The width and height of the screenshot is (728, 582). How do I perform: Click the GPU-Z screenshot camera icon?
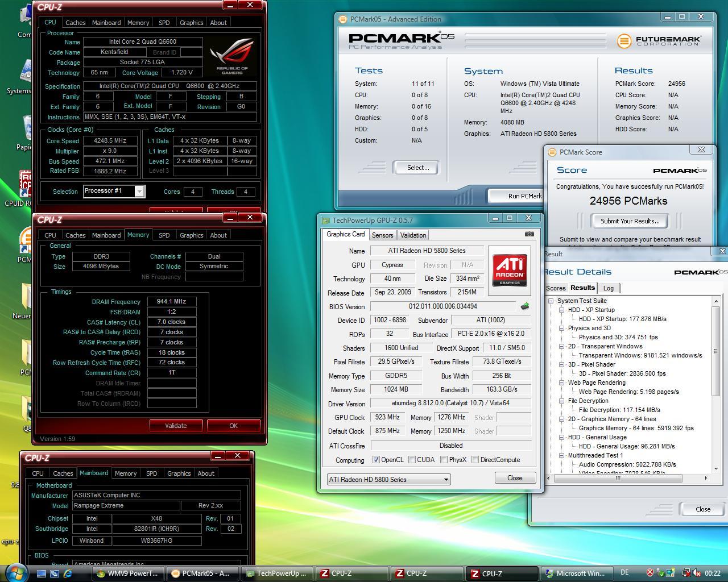(529, 234)
